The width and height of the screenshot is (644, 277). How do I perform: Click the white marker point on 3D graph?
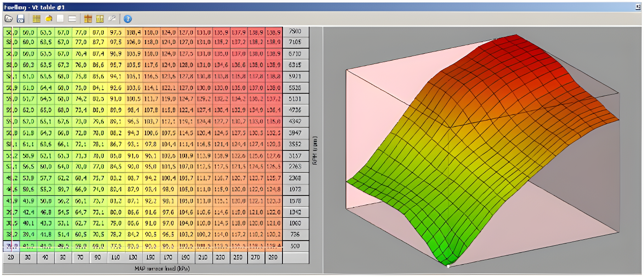coord(448,265)
